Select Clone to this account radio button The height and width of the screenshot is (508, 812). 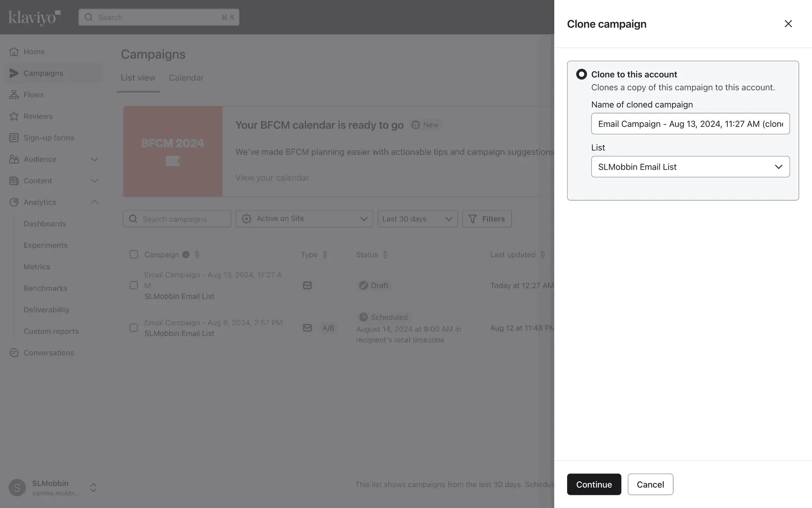pos(582,75)
